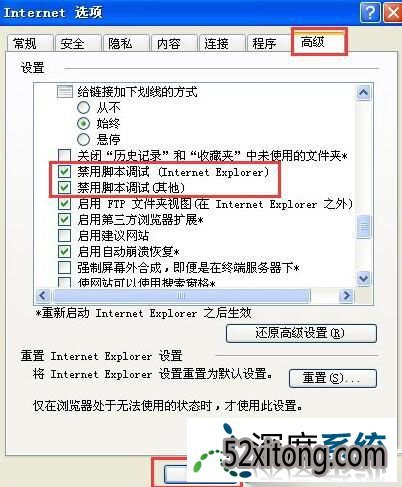Toggle 启用自动崩溃恢复 checkbox
Image resolution: width=402 pixels, height=487 pixels.
64,251
